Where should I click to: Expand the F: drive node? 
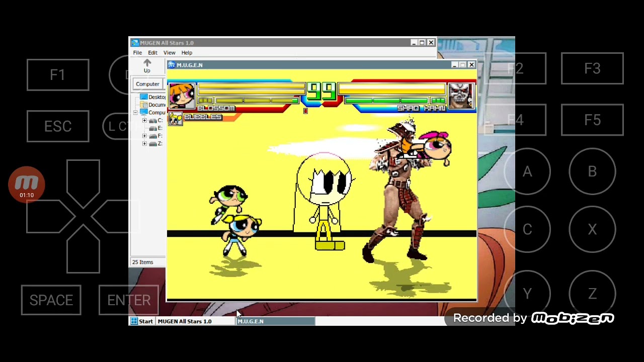point(145,136)
